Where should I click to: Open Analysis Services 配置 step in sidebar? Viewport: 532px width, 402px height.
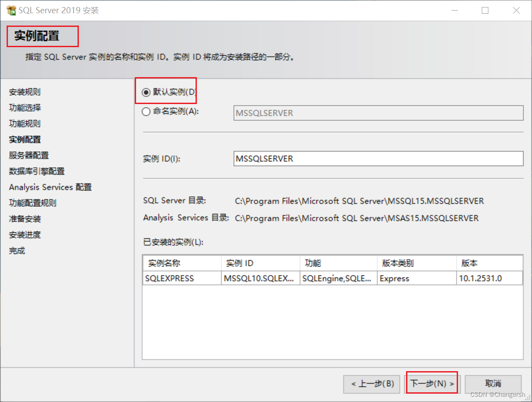click(50, 187)
